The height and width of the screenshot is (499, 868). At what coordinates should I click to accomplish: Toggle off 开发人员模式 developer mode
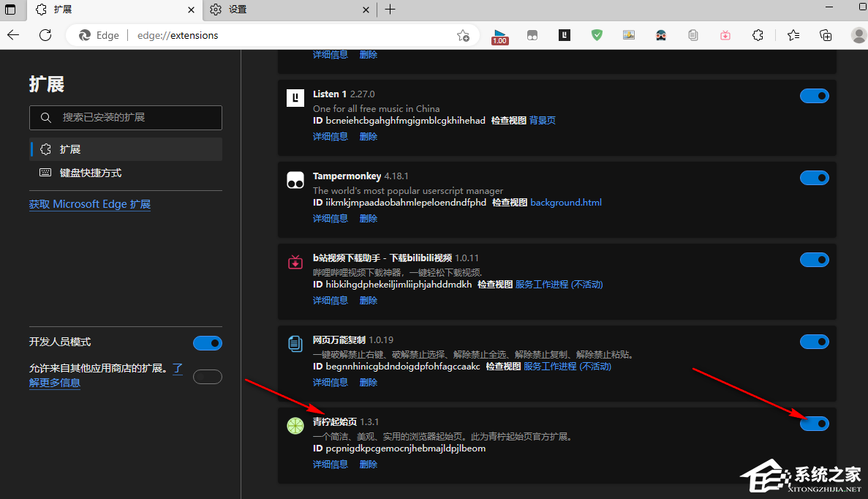tap(207, 343)
